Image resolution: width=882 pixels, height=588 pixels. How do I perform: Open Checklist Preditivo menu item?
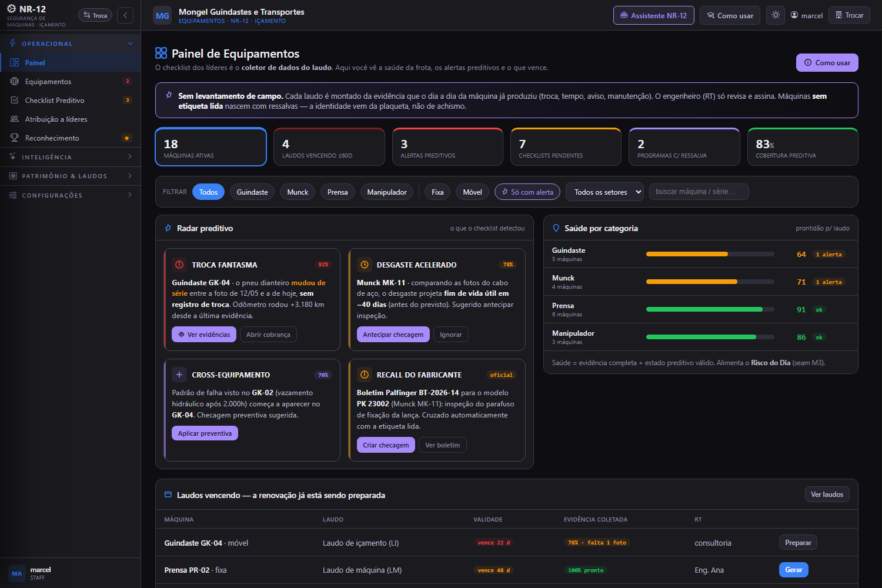71,100
